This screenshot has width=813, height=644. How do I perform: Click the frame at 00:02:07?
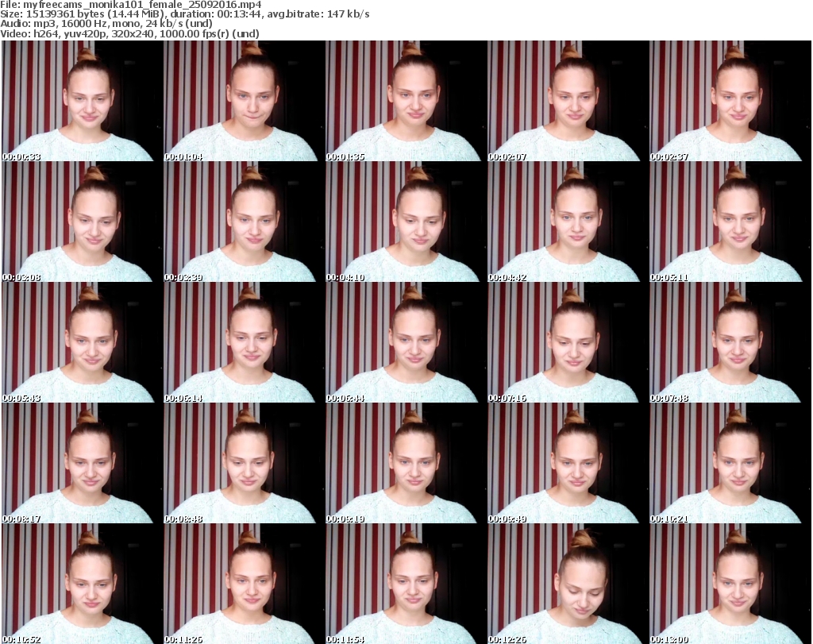coord(568,101)
